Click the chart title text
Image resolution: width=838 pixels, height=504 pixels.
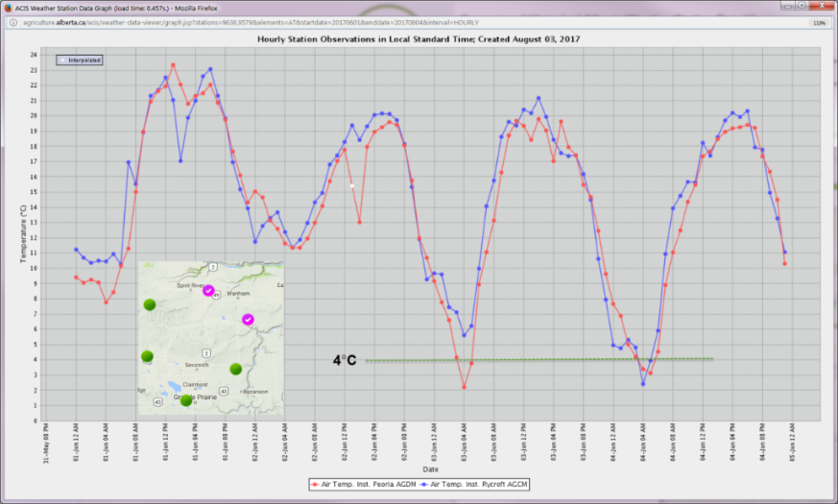coord(419,39)
